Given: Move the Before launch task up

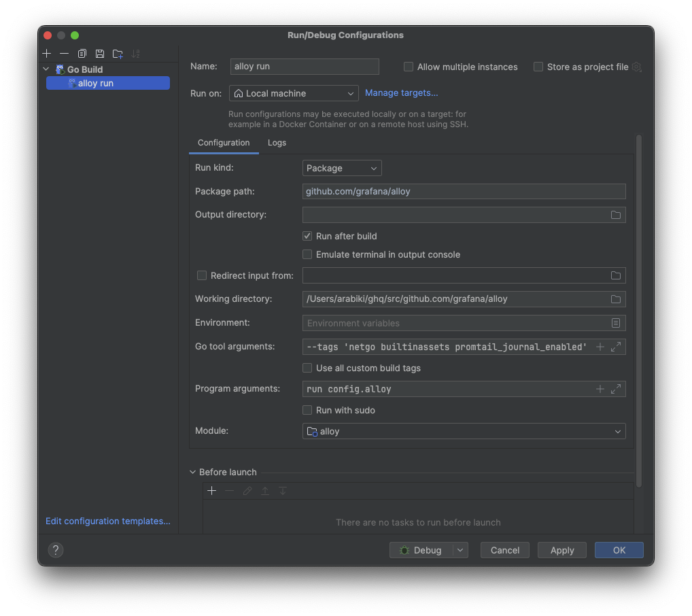Looking at the screenshot, I should pos(265,491).
